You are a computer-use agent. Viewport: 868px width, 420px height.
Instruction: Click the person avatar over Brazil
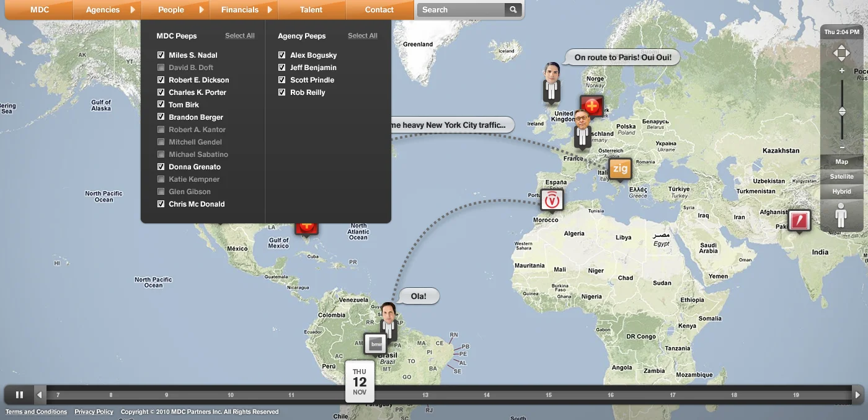pos(389,321)
